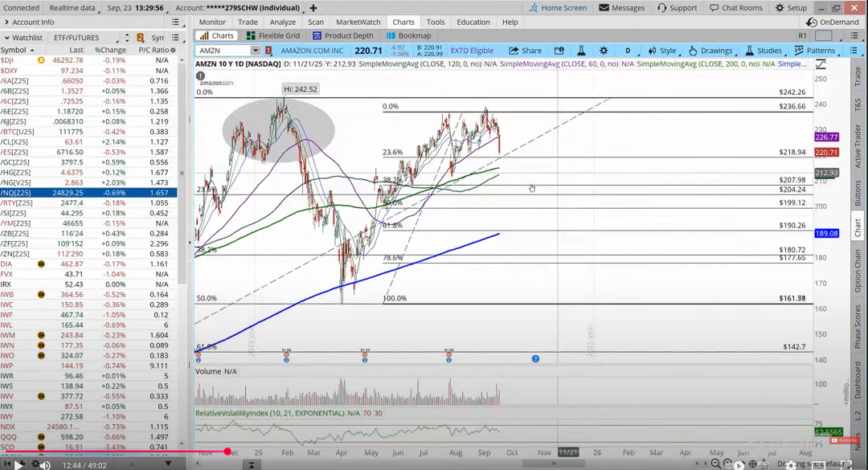Switch to the Flexible Grid subtab

273,35
